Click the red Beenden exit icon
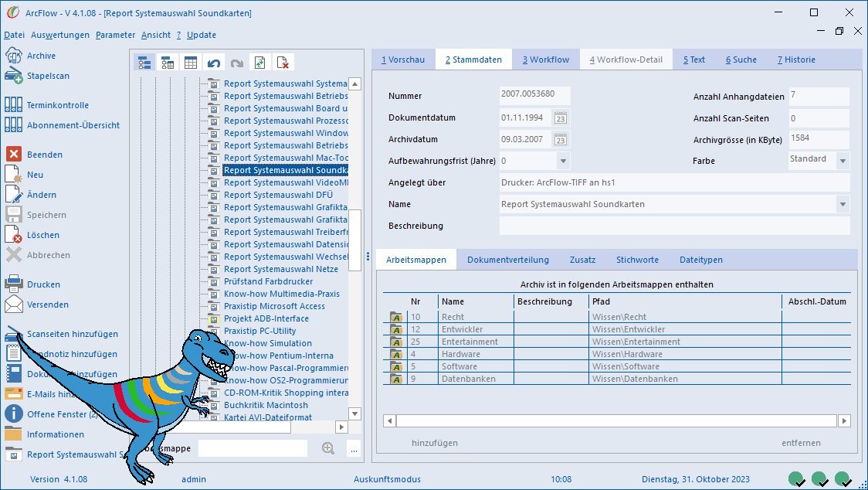This screenshot has width=868, height=490. coord(13,154)
